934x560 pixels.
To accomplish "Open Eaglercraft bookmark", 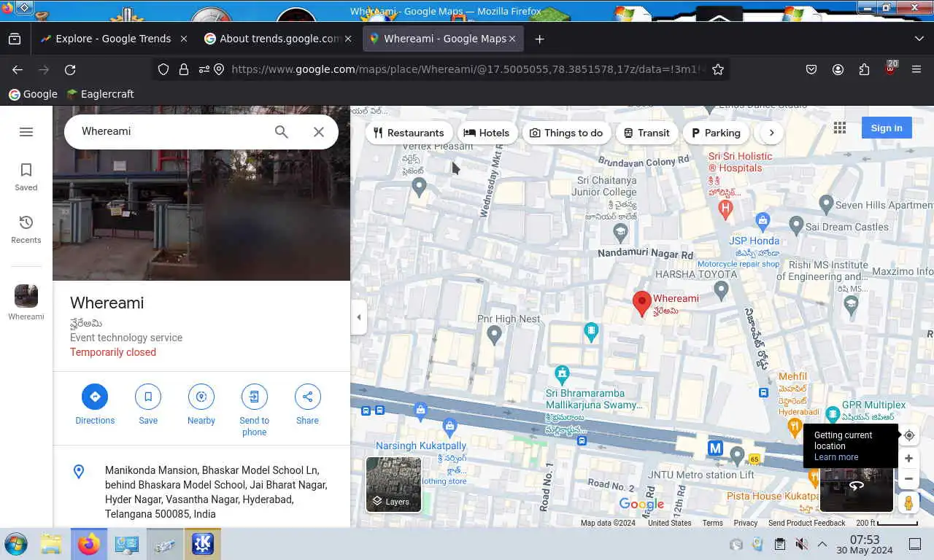I will click(x=100, y=94).
